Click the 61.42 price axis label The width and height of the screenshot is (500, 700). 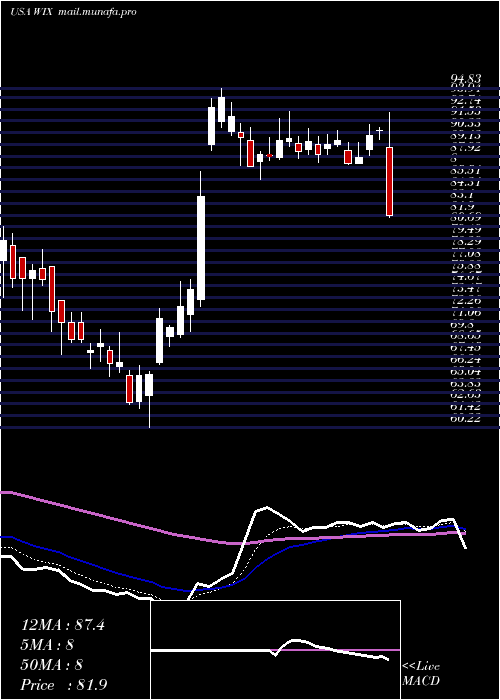point(466,407)
